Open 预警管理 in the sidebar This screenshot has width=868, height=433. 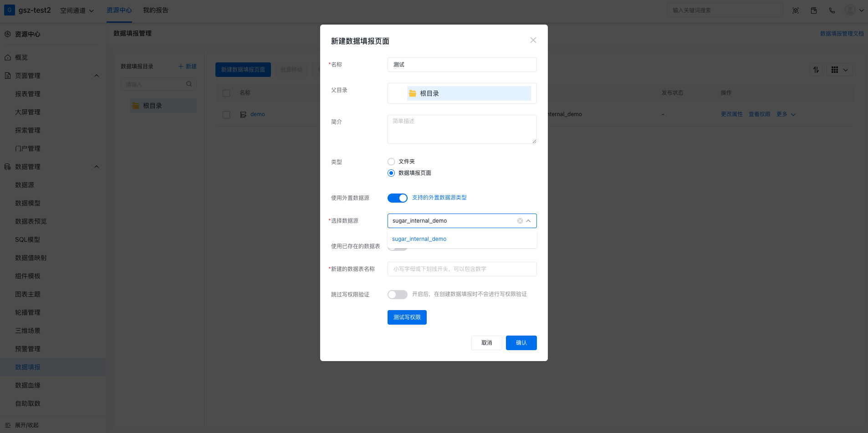[x=28, y=349]
